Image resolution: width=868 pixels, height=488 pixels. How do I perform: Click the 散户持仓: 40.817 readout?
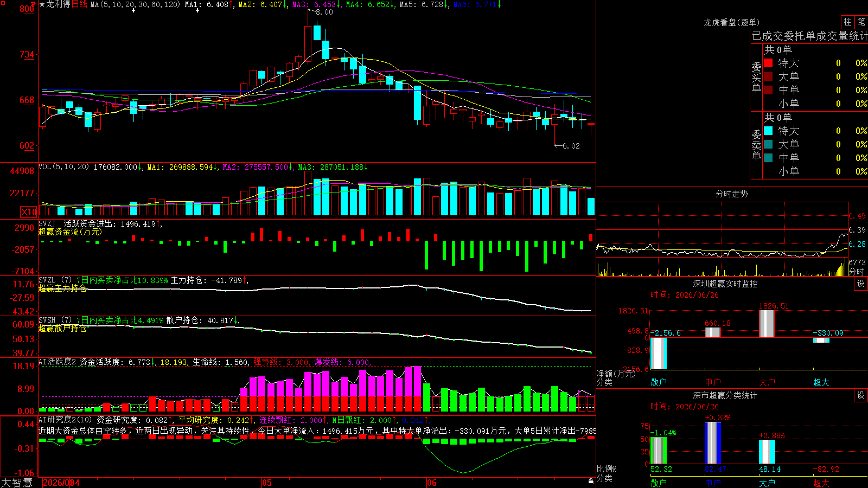200,320
